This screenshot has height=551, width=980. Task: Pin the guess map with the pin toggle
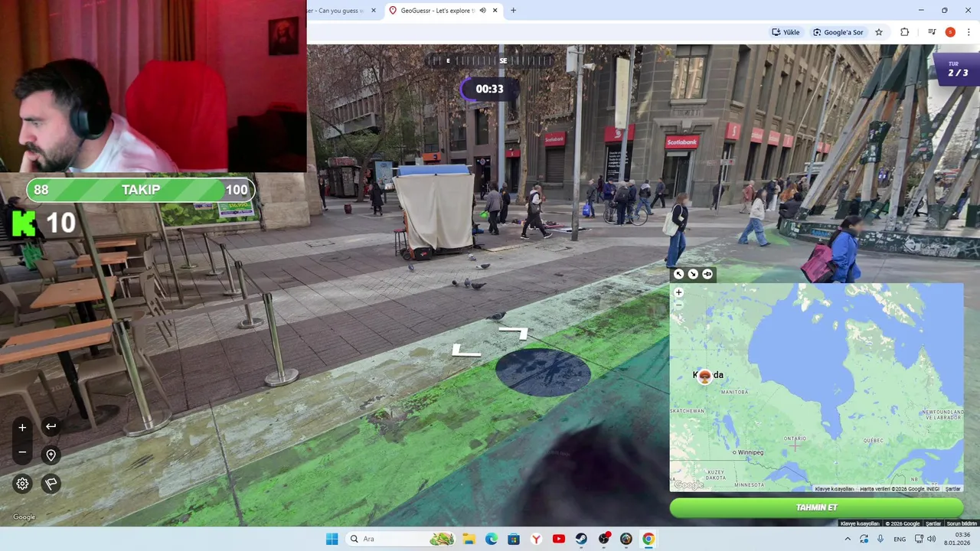707,274
